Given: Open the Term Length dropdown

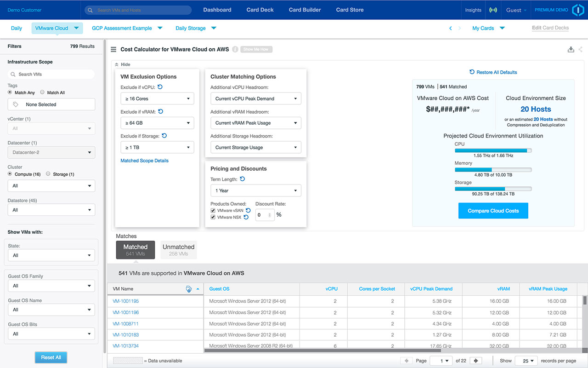Looking at the screenshot, I should (256, 190).
